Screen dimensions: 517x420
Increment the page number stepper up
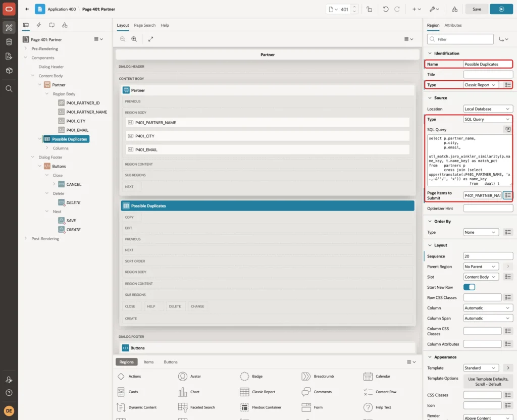[354, 7]
